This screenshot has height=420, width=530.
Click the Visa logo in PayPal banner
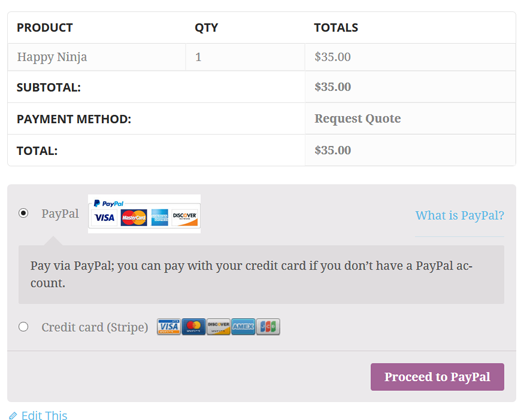[x=104, y=217]
